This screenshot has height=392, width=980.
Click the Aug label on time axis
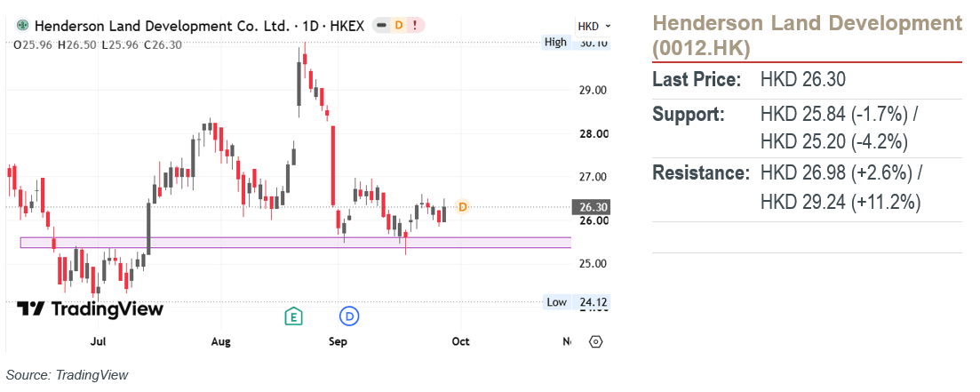pos(220,342)
